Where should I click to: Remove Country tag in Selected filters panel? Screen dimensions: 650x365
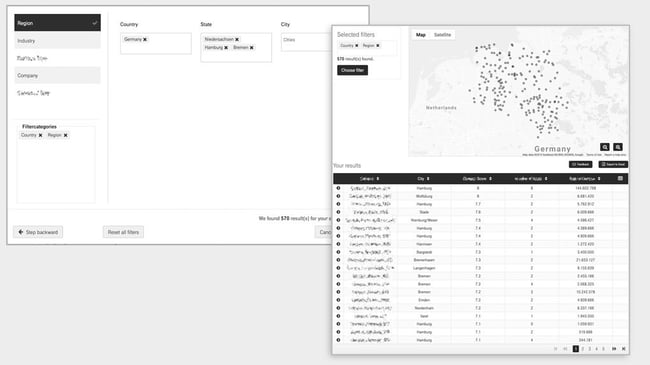[357, 46]
